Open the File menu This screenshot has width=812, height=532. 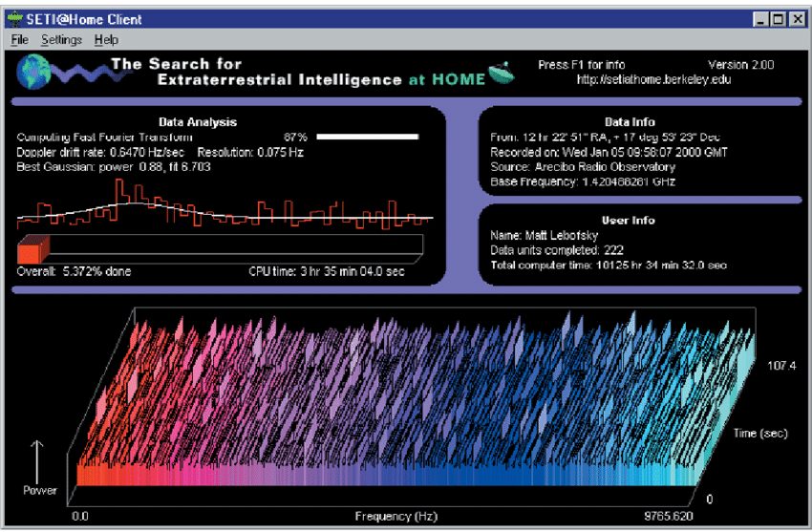[20, 40]
